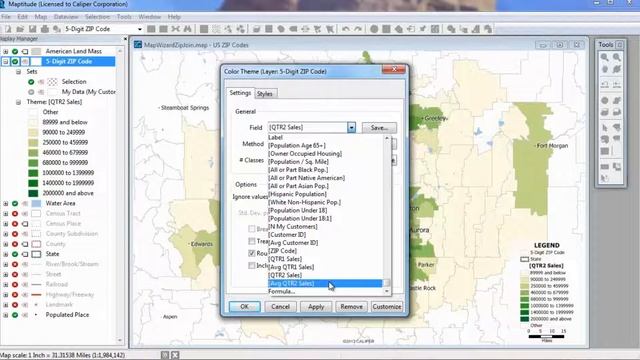Choose [N My Customers] in field list
Screen dimensions: 640x360
[325, 227]
